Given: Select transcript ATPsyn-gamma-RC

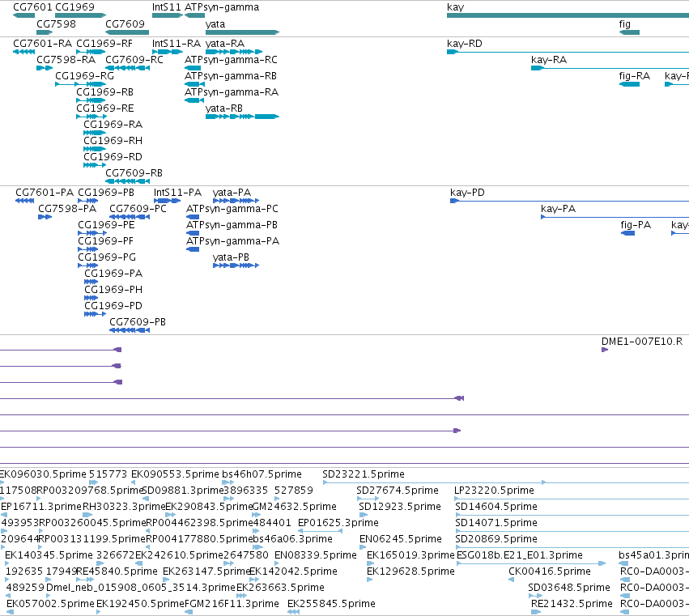Looking at the screenshot, I should 231,60.
